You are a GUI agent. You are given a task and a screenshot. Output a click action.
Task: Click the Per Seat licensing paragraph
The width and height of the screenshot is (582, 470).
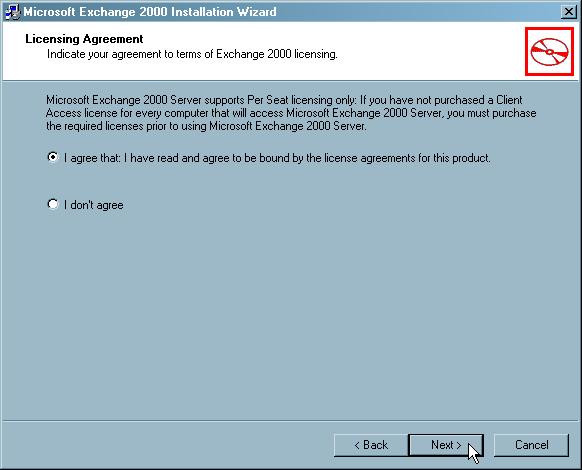[x=291, y=113]
